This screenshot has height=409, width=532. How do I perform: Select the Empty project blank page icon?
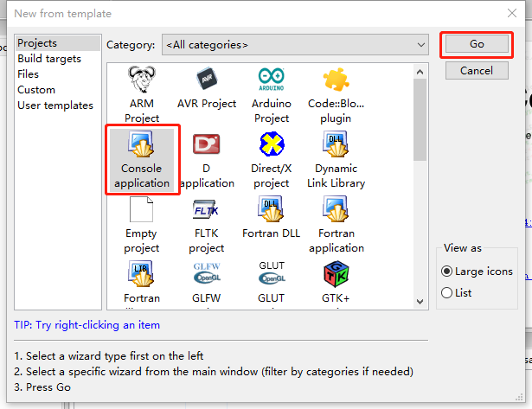(142, 209)
